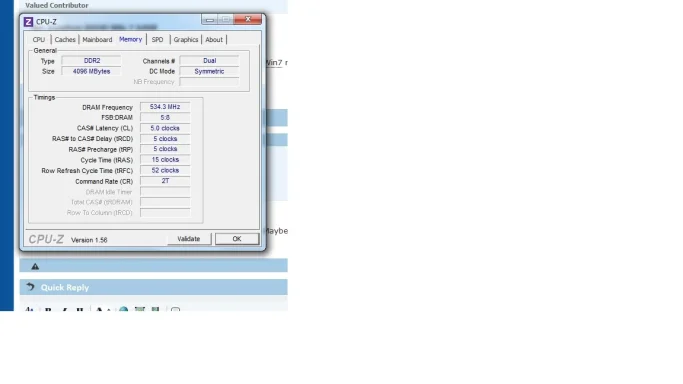This screenshot has height=384, width=683.
Task: Click the Row Refresh Cycle Time value 52 clocks
Action: pyautogui.click(x=165, y=171)
